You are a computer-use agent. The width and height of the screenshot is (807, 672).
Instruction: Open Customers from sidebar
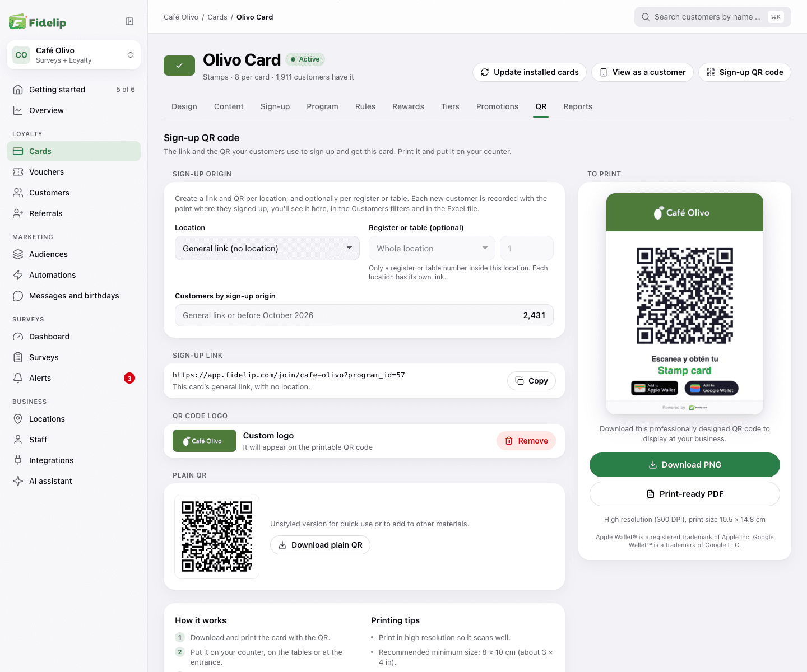73,193
